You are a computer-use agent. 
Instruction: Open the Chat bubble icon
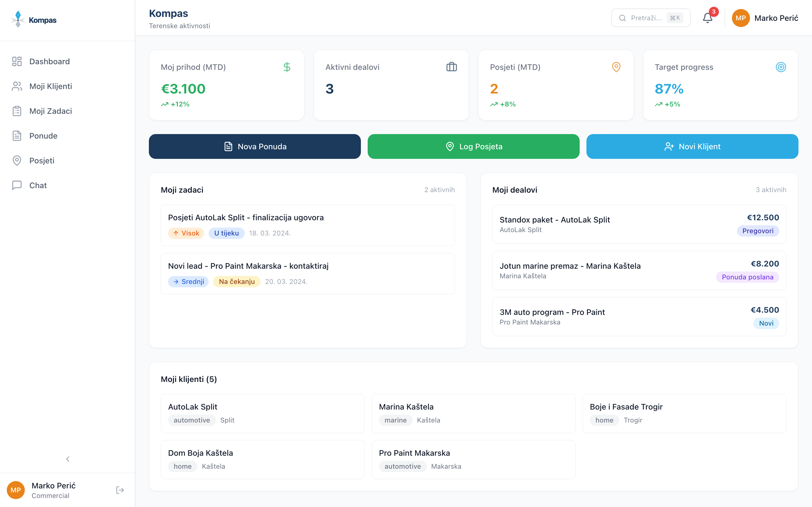(17, 185)
